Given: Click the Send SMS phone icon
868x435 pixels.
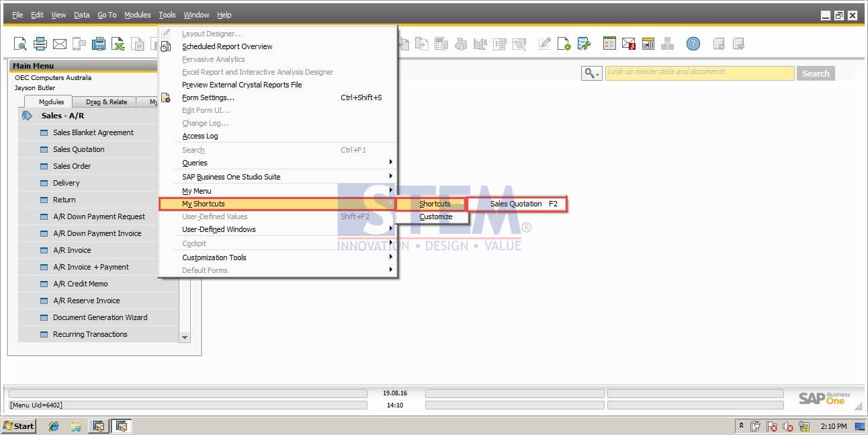Looking at the screenshot, I should [79, 44].
